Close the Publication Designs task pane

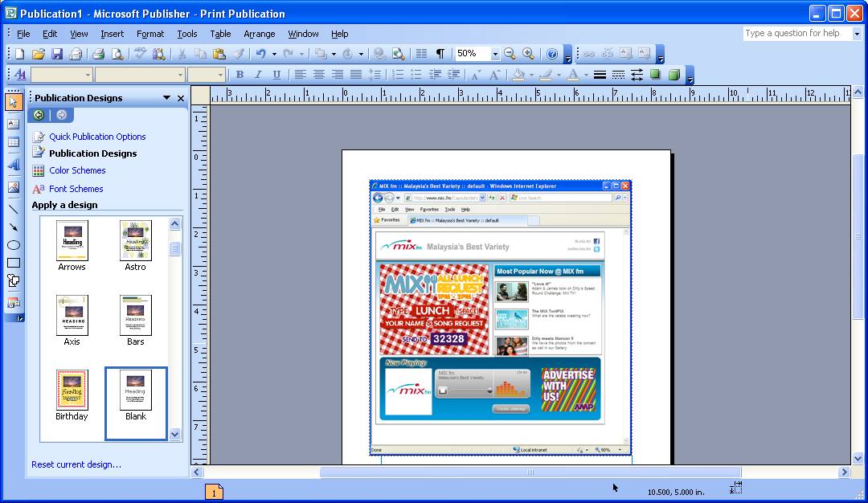point(181,98)
